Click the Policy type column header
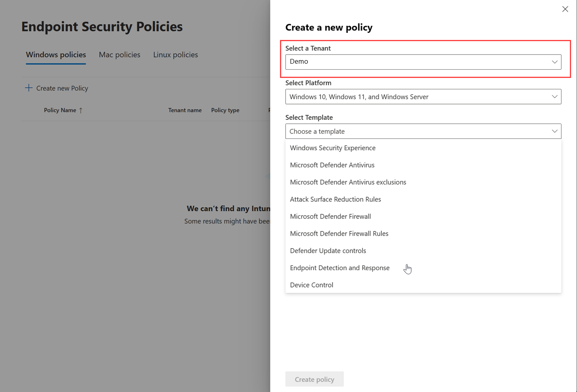The width and height of the screenshot is (577, 392). (x=225, y=110)
